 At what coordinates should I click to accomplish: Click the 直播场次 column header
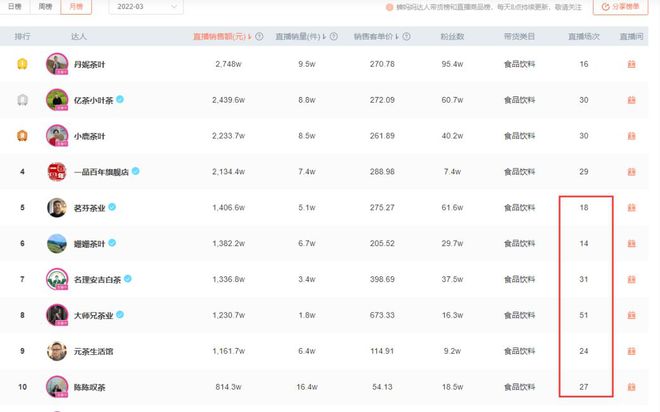coord(584,37)
